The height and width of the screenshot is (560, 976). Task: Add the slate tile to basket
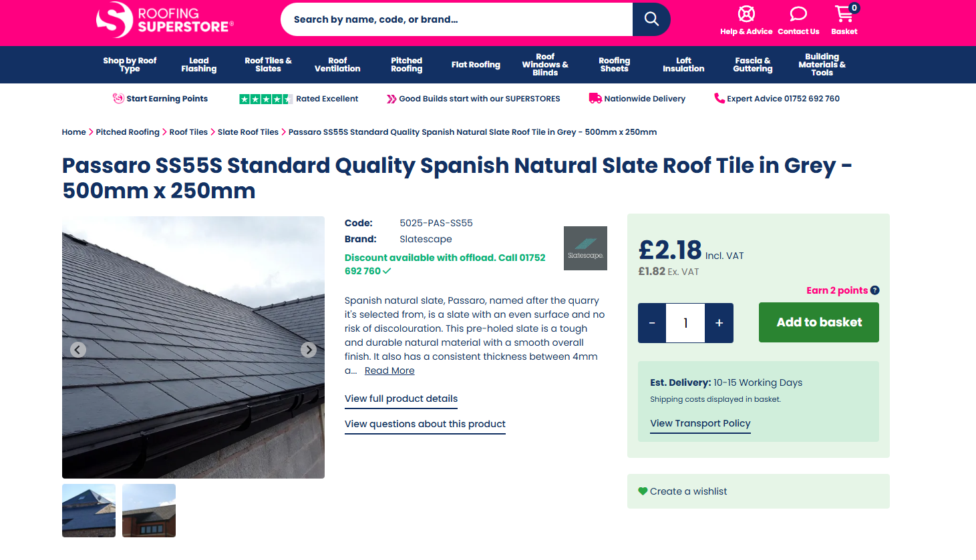[x=818, y=322]
